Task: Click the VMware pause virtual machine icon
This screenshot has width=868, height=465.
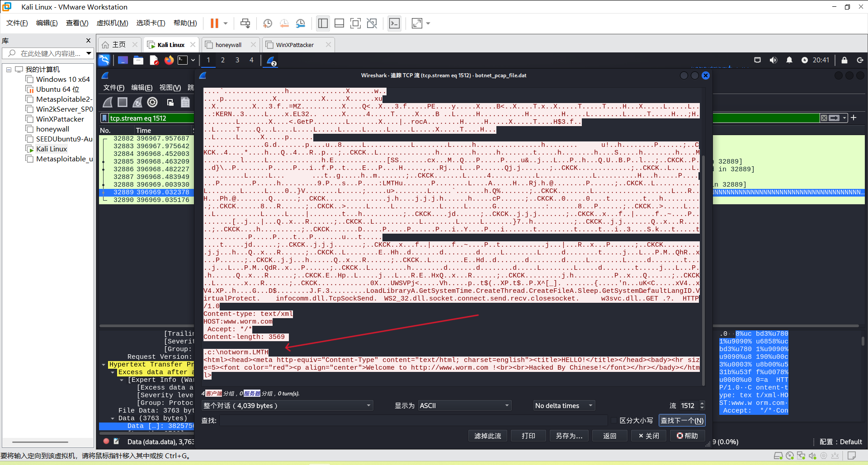Action: [214, 23]
